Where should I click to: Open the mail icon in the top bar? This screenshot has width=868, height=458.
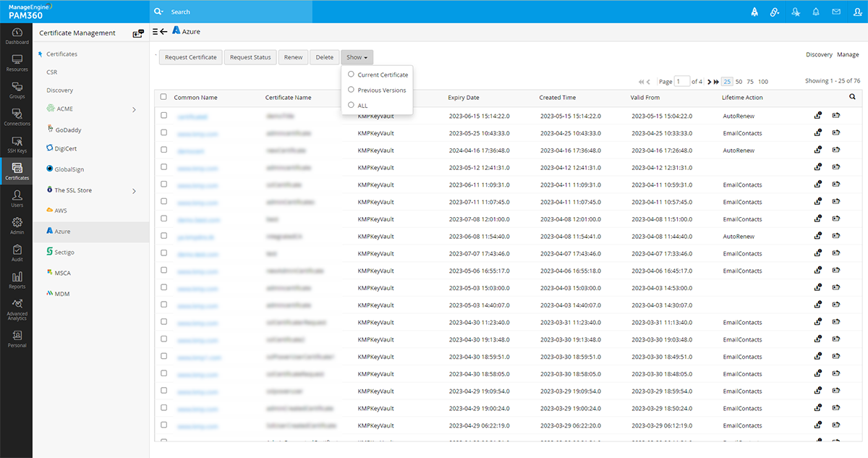[x=838, y=11]
